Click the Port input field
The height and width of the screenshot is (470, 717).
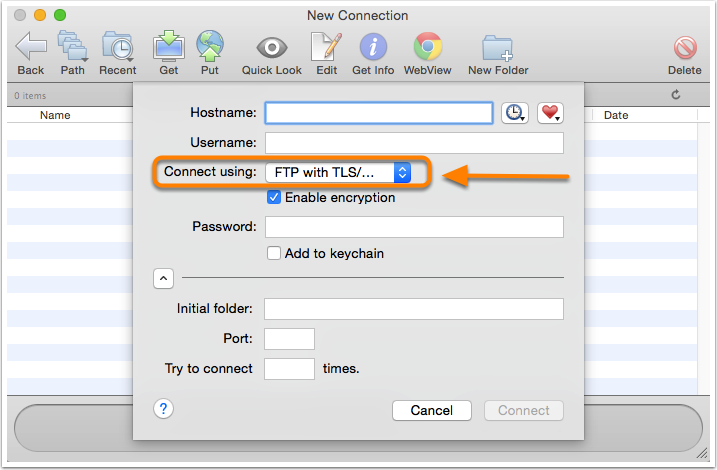pos(289,339)
